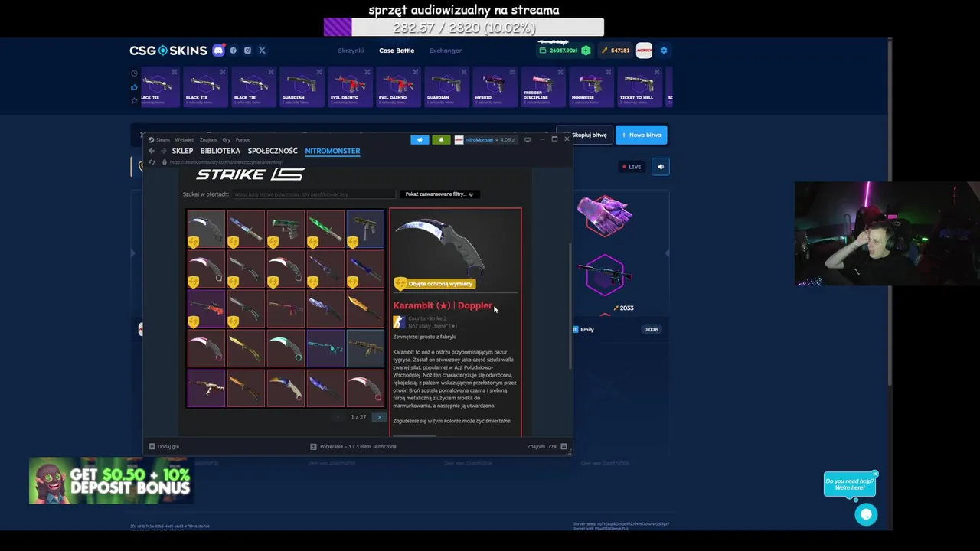Image resolution: width=980 pixels, height=551 pixels.
Task: Open the user avatar in site header
Action: coord(644,51)
